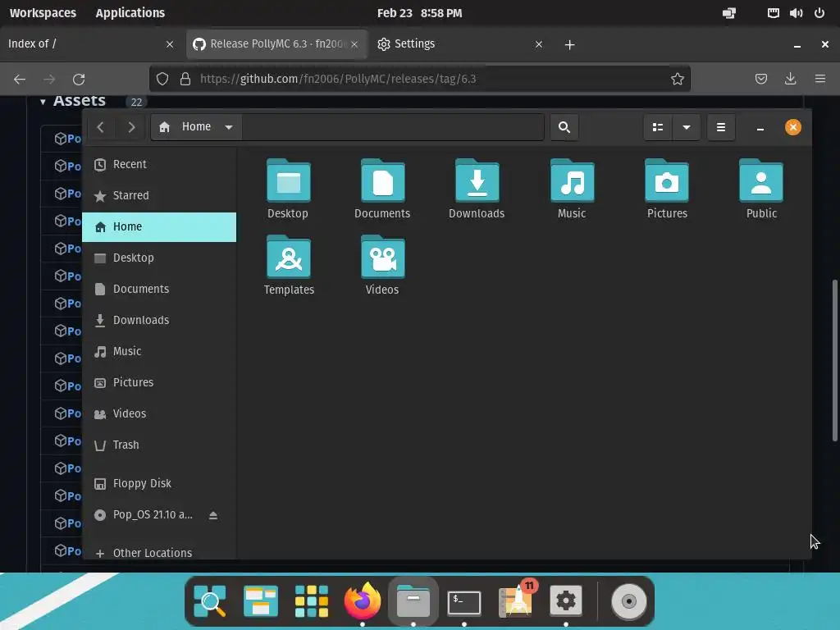Open the Firefox application menu
Image resolution: width=840 pixels, height=630 pixels.
(820, 80)
